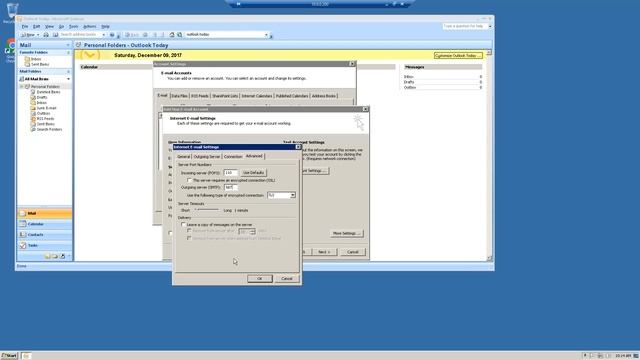Open Search Folders in the tree
Image resolution: width=640 pixels, height=360 pixels.
tap(49, 129)
